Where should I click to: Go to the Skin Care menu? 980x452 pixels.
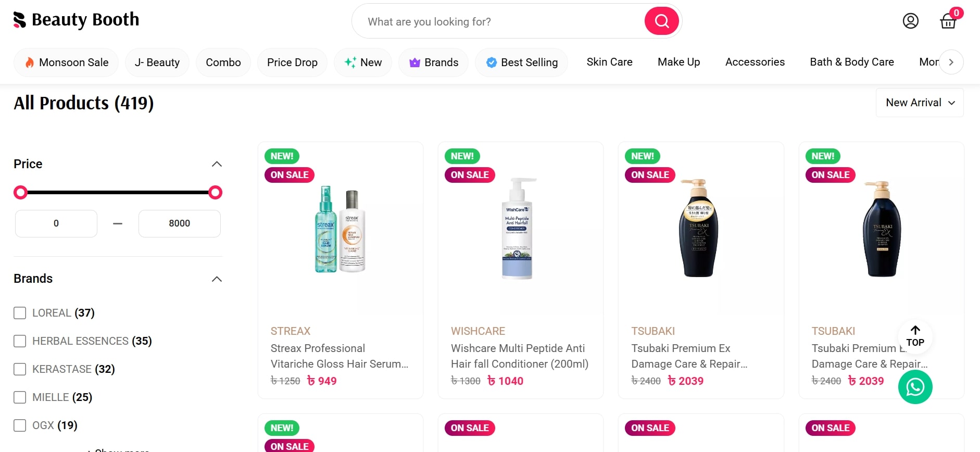pyautogui.click(x=609, y=62)
